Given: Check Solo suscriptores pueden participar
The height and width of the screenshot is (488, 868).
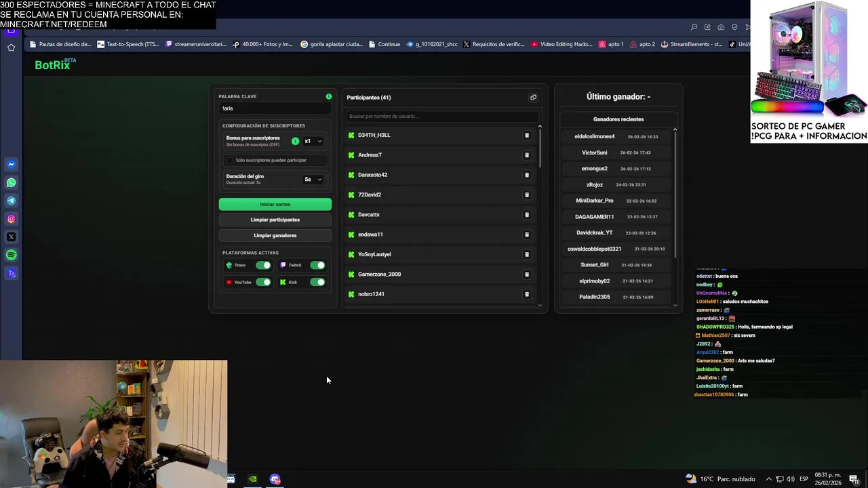Looking at the screenshot, I should pos(229,160).
